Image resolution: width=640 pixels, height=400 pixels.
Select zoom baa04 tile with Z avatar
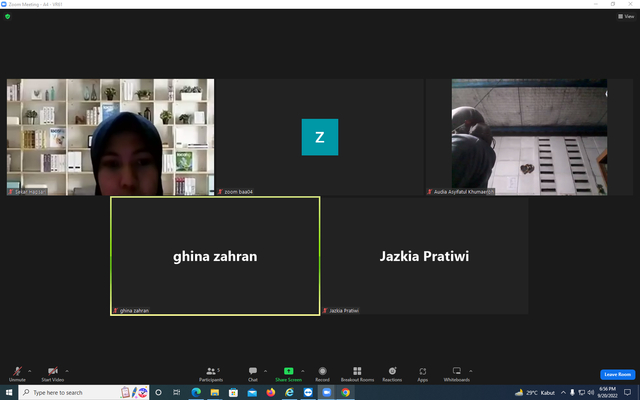320,137
